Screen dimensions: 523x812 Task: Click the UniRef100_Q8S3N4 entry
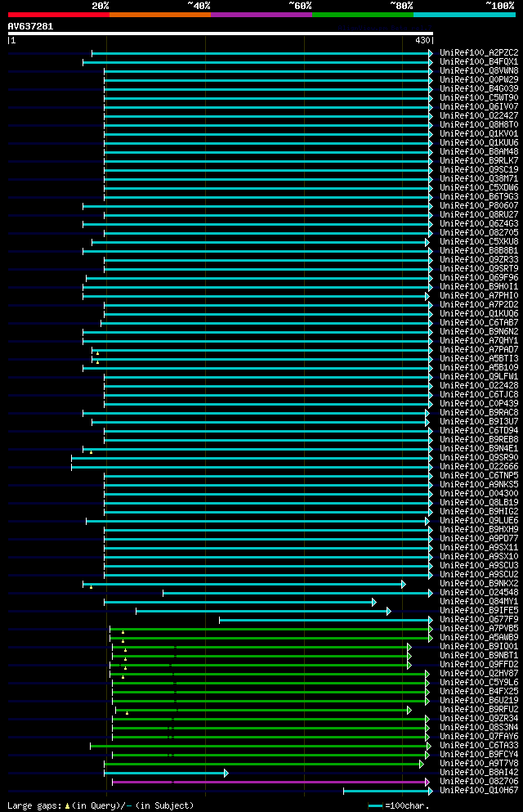pyautogui.click(x=479, y=728)
